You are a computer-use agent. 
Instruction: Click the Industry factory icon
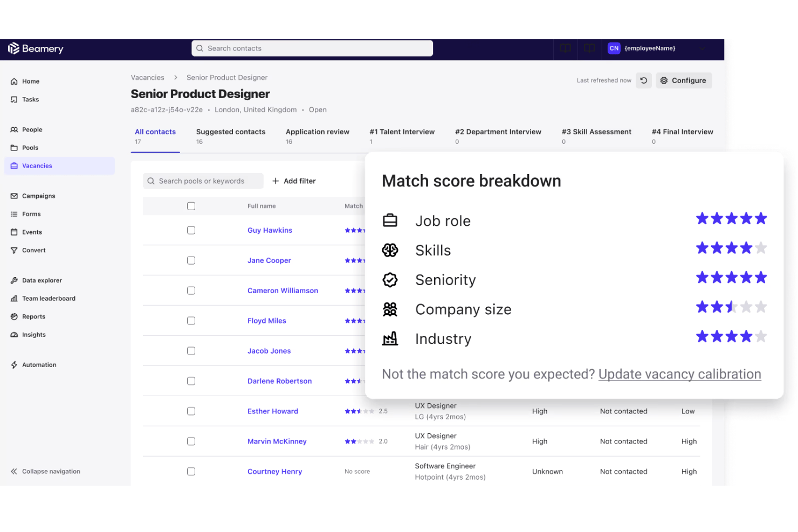390,338
